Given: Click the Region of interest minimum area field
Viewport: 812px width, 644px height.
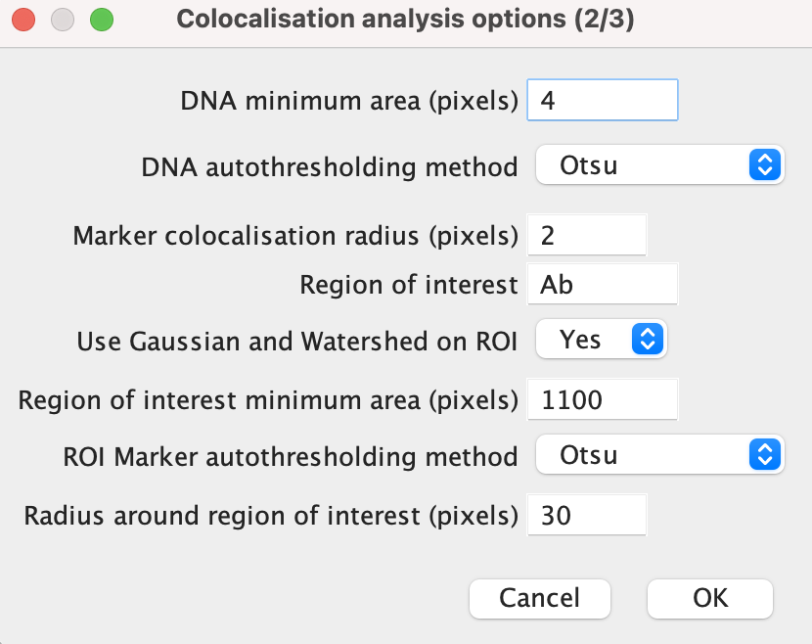Looking at the screenshot, I should [x=602, y=398].
